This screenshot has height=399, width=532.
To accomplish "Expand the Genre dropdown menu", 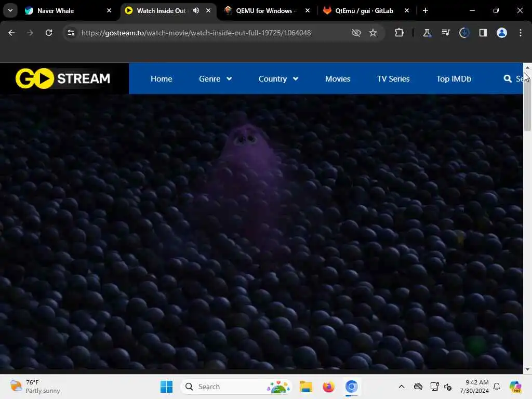I will point(216,79).
